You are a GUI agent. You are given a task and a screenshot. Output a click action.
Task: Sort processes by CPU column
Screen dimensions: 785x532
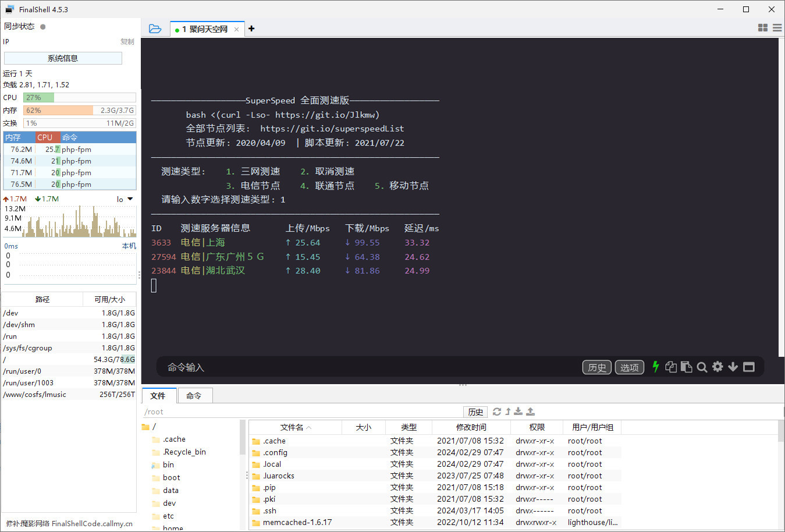(45, 137)
